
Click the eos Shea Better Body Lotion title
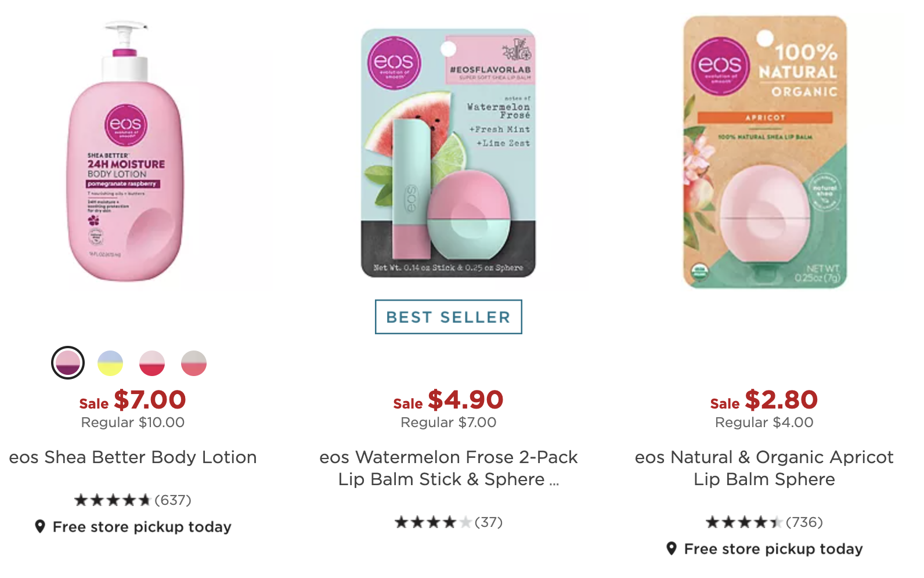tap(133, 457)
